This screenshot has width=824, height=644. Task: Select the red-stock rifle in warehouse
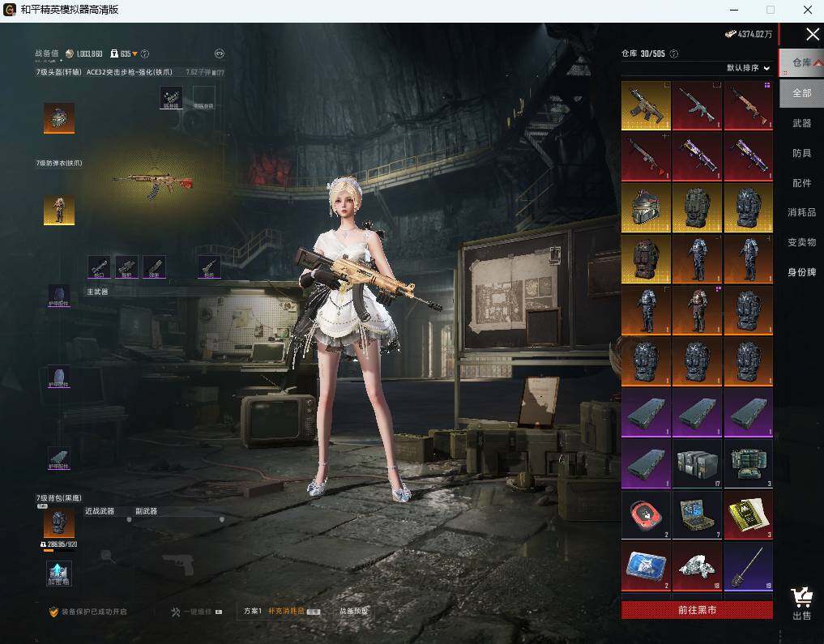pyautogui.click(x=646, y=156)
